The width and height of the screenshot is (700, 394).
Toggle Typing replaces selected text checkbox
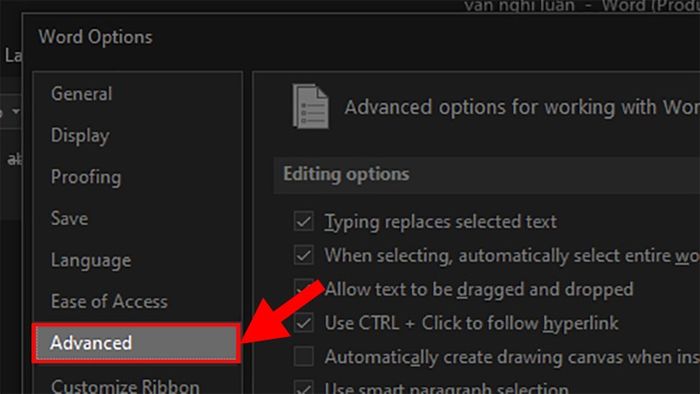coord(304,221)
